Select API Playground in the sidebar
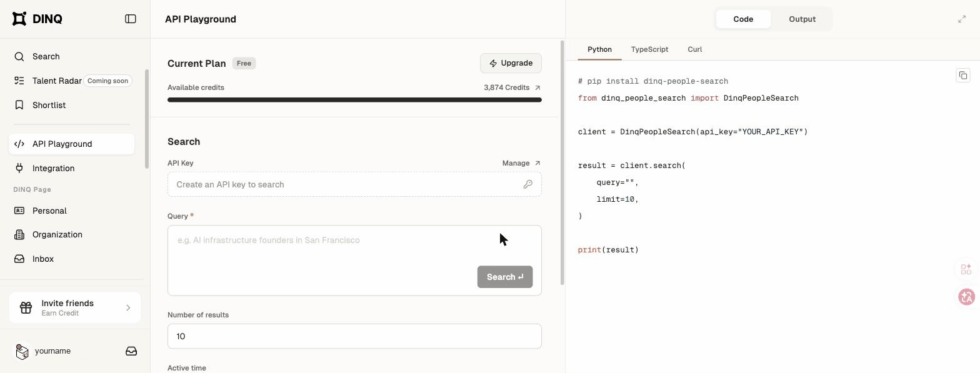Screen dimensions: 980x373 [72, 144]
